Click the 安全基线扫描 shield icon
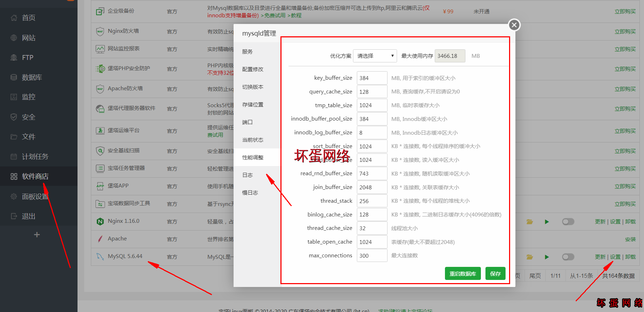644x312 pixels. pyautogui.click(x=100, y=151)
